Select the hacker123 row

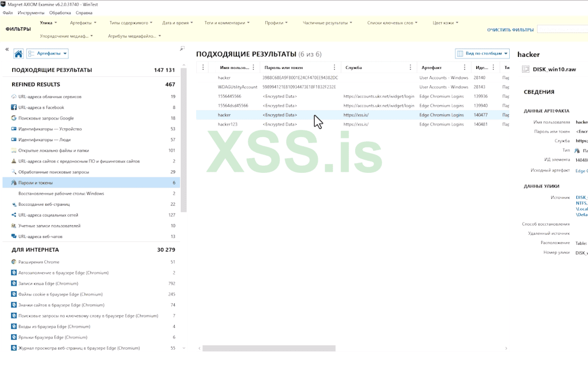coord(353,124)
